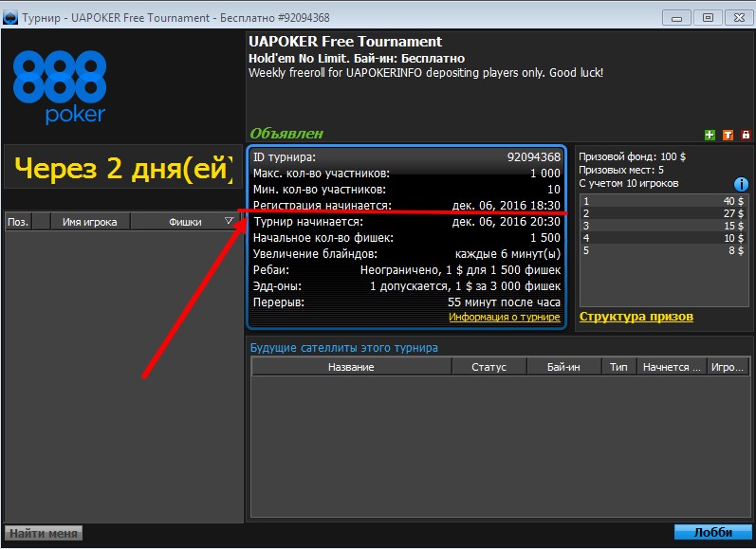
Task: Click the Перерыв row
Action: tap(406, 302)
